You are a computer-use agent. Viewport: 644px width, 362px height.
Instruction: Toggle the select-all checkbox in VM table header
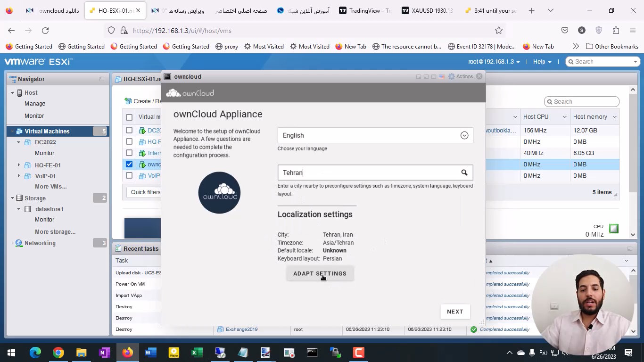point(129,117)
